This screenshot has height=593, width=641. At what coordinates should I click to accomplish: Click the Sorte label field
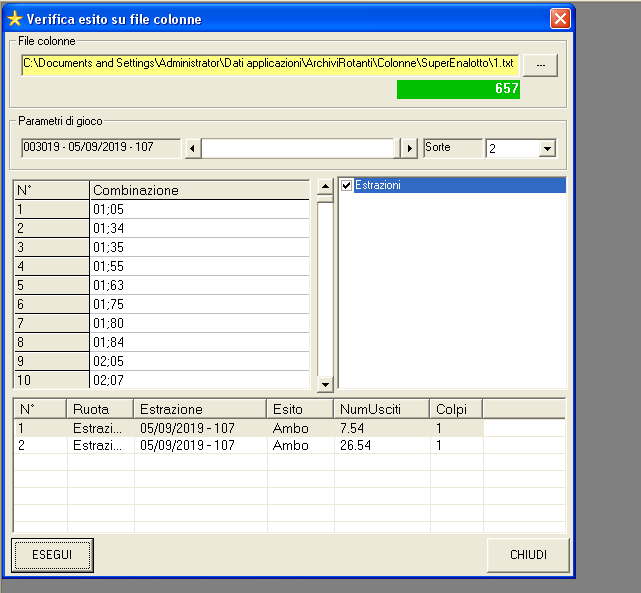click(x=453, y=148)
